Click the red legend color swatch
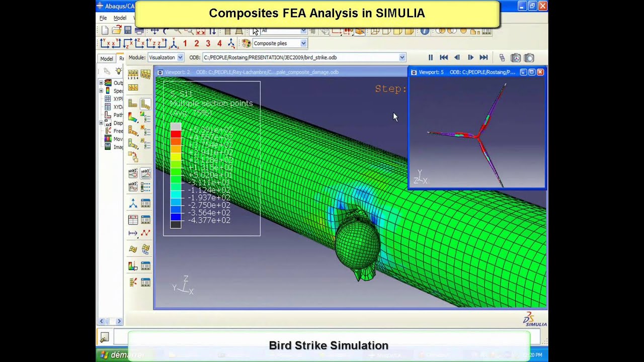The image size is (644, 362). click(x=176, y=134)
